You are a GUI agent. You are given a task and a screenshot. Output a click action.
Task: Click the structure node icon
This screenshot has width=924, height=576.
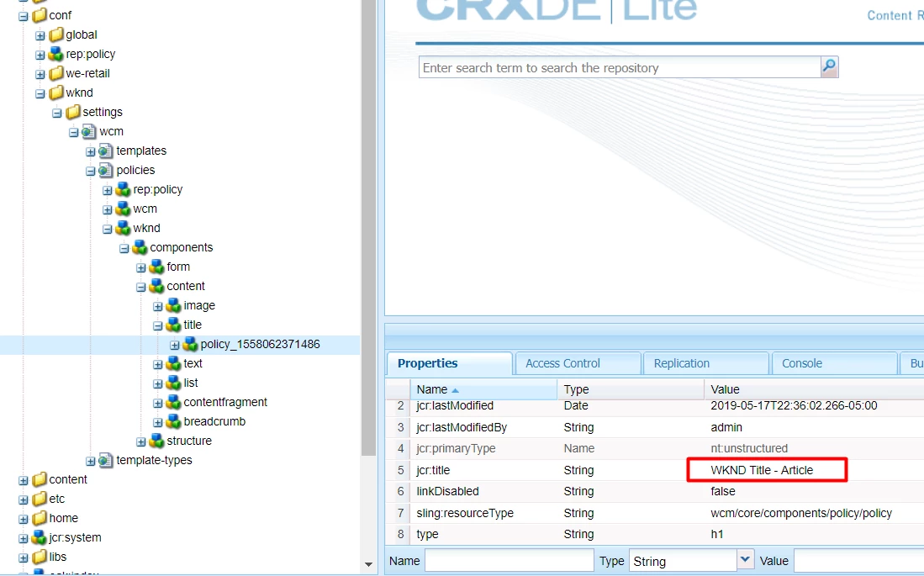(156, 441)
